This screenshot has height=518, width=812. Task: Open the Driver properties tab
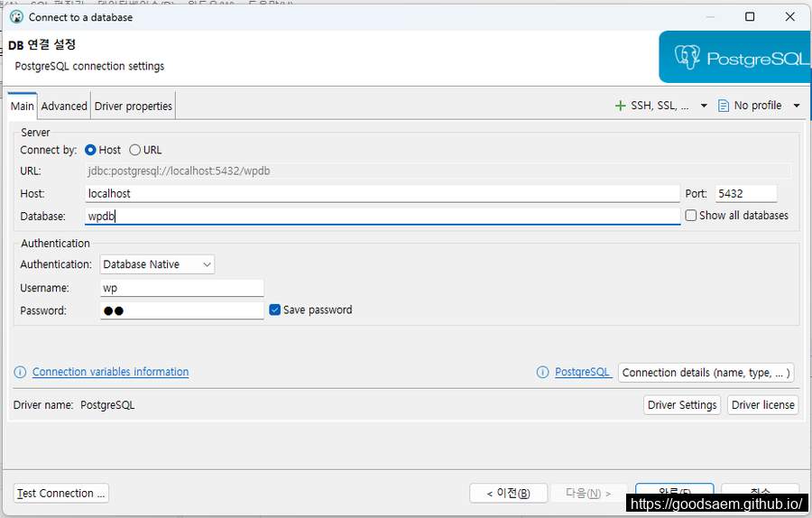click(x=133, y=106)
